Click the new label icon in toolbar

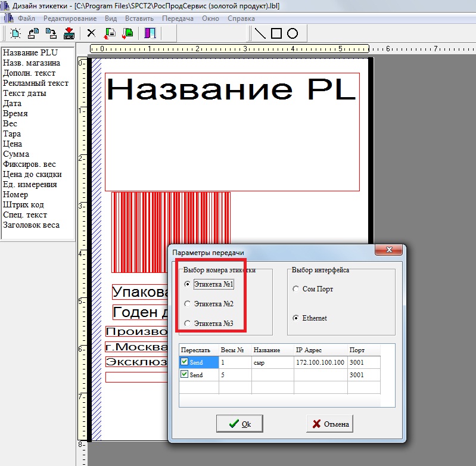(x=15, y=33)
